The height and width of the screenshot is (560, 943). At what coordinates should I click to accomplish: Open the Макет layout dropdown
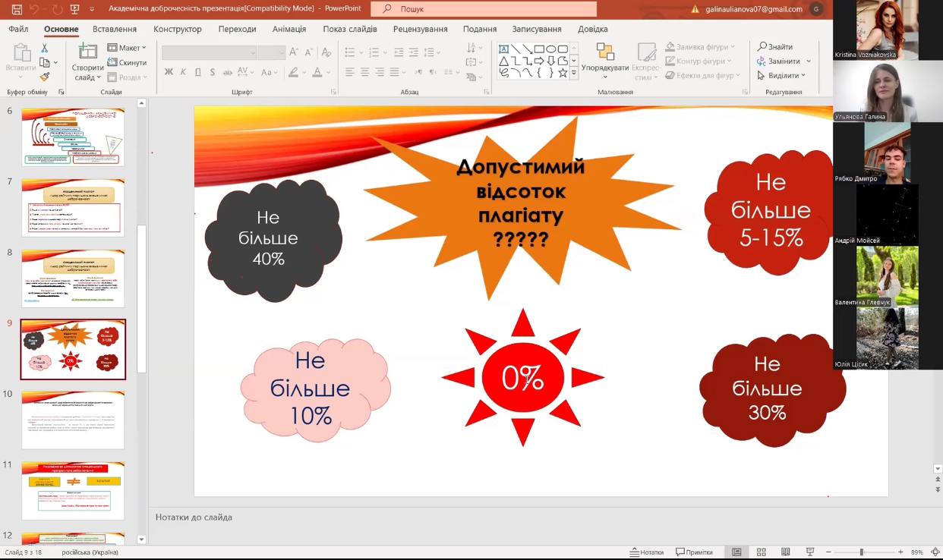[127, 48]
